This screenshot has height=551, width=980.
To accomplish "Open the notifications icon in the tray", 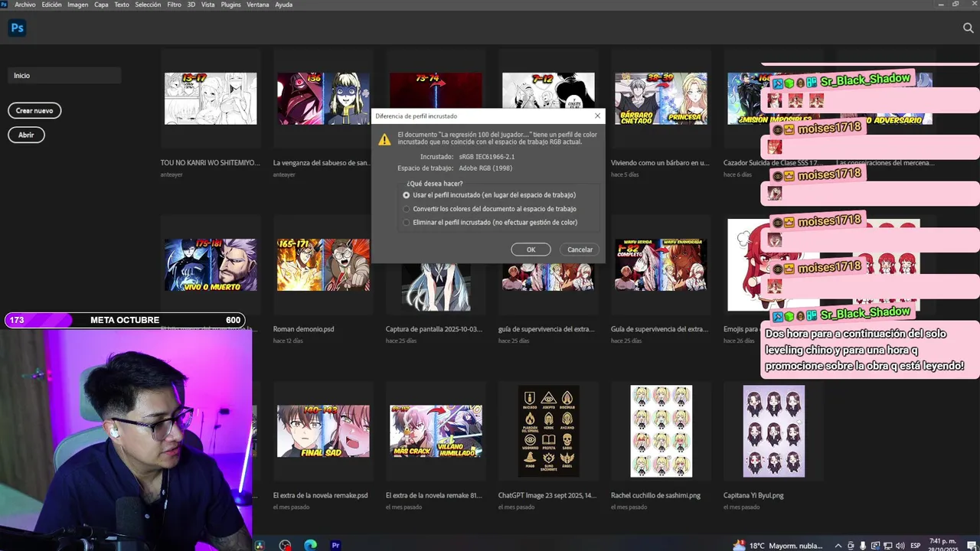I will 971,546.
